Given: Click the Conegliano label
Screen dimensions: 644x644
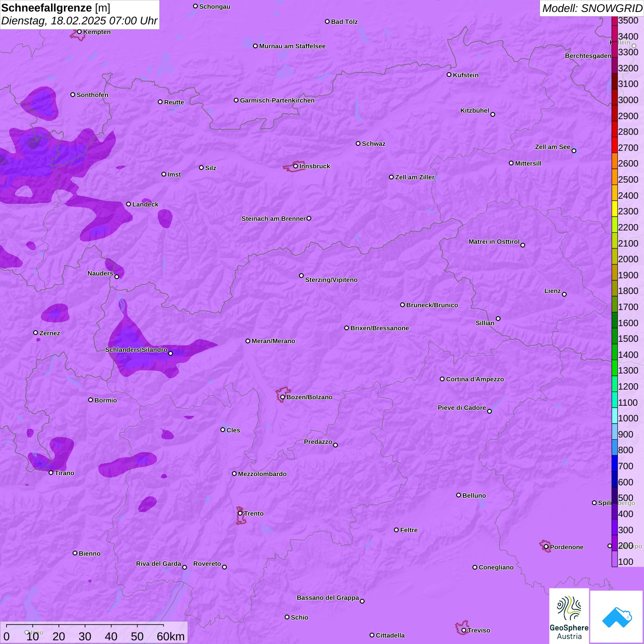Looking at the screenshot, I should coord(496,567).
